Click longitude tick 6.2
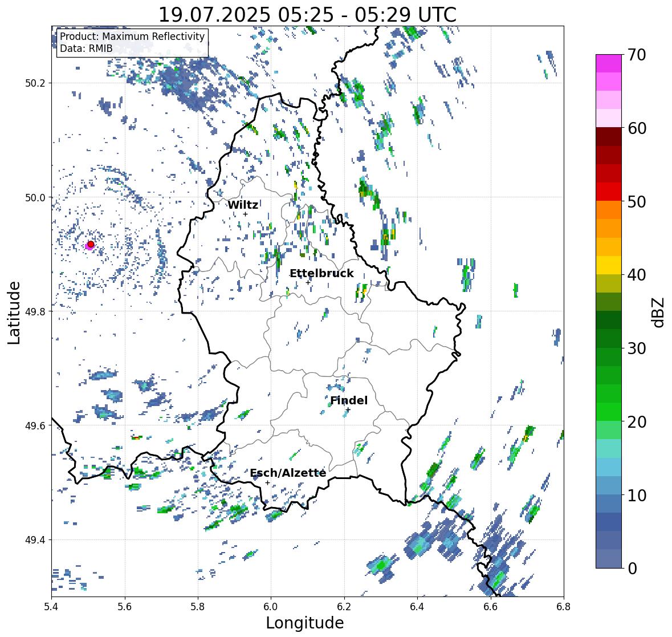672x637 pixels. tap(344, 606)
